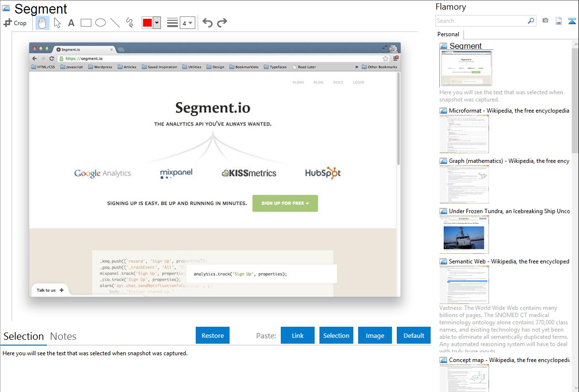The height and width of the screenshot is (392, 579).
Task: Pick the ellipse shape tool
Action: pyautogui.click(x=101, y=23)
